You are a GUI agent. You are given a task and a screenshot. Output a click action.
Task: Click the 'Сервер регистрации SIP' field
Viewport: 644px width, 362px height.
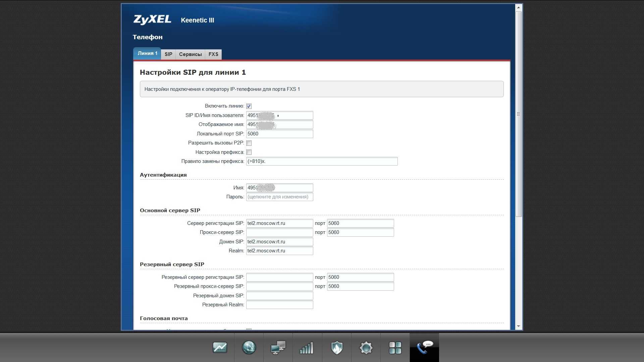[x=280, y=223]
